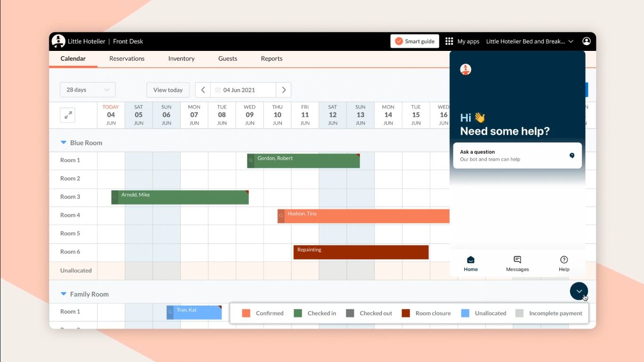Click the Little Hotelier logo icon
Image resolution: width=644 pixels, height=362 pixels.
(x=58, y=41)
